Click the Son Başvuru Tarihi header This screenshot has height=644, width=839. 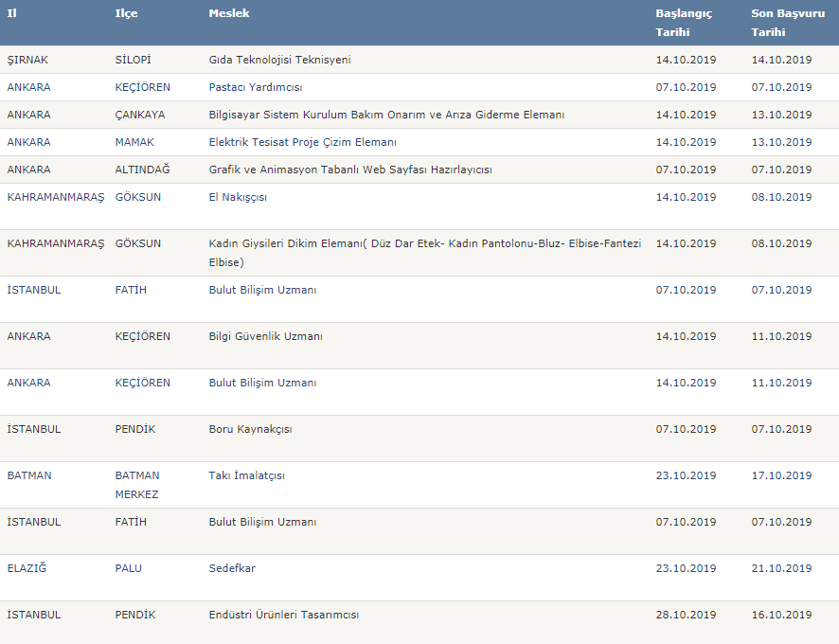click(x=788, y=23)
